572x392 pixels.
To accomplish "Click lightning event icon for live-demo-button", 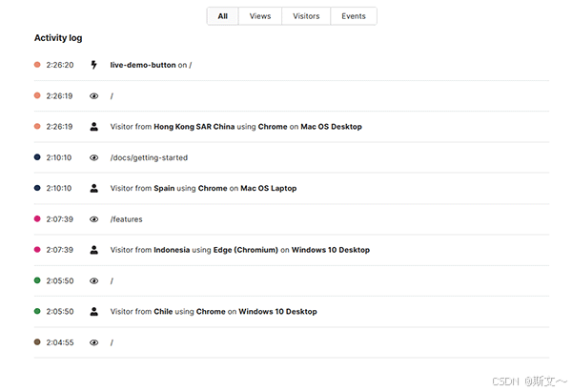I will tap(94, 65).
